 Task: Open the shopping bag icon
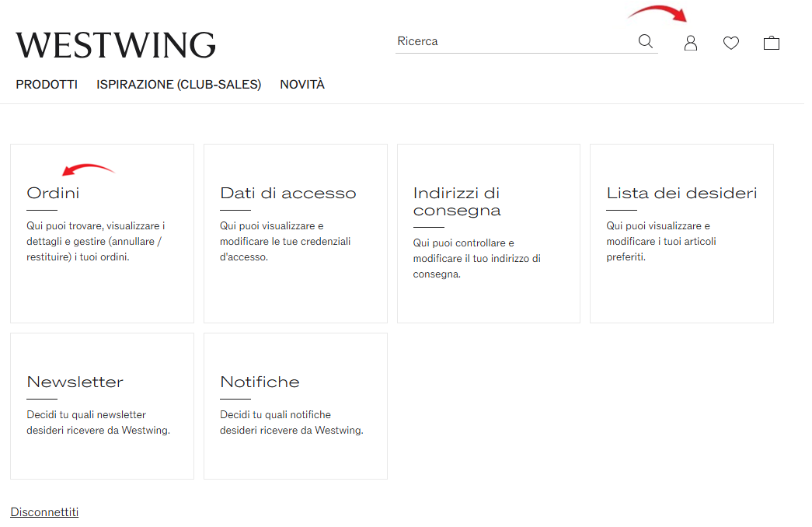click(x=771, y=43)
